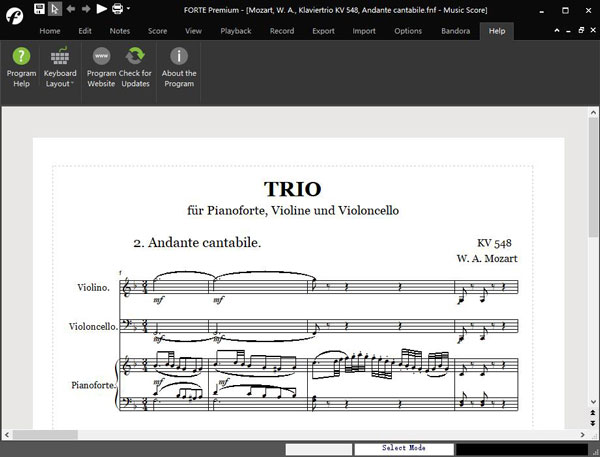
Task: Activate the select pointer tool in quick toolbar
Action: pos(55,9)
